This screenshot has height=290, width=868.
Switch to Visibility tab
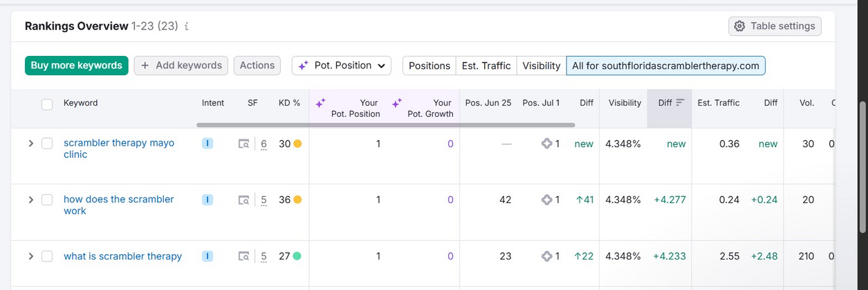click(542, 66)
